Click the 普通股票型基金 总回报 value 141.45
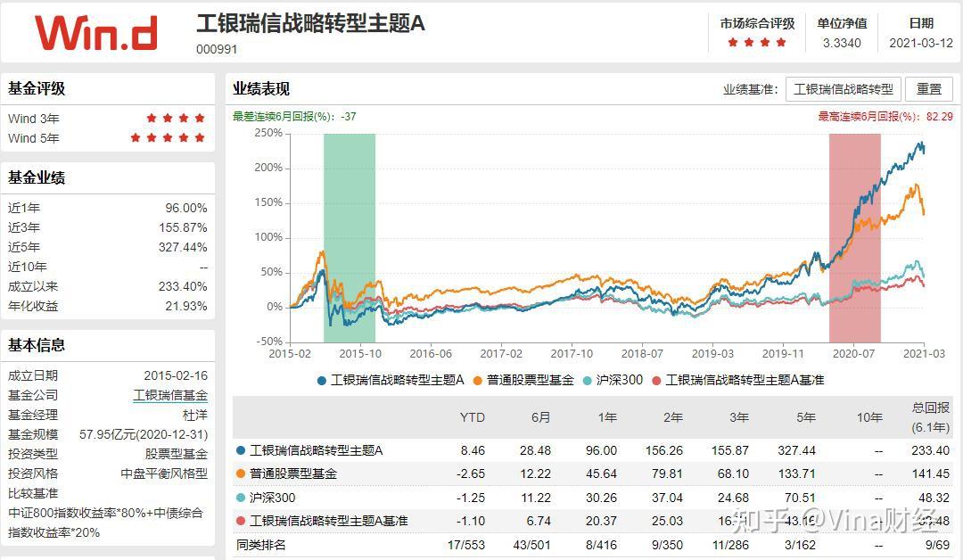 tap(930, 474)
